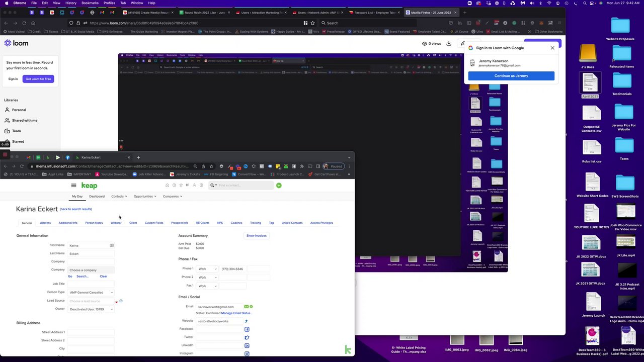Screen dimensions: 644x362
Task: Click the Facebook icon beside Facebook field
Action: [x=247, y=329]
